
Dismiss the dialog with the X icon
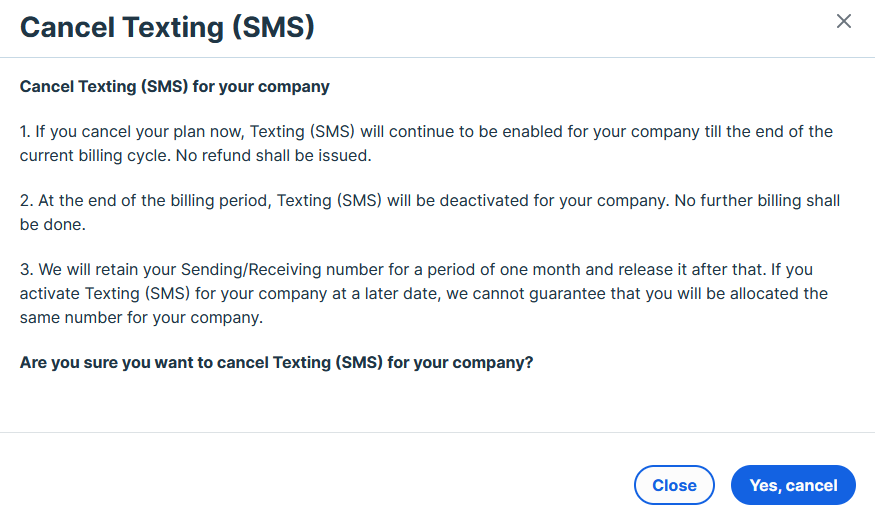(x=844, y=21)
